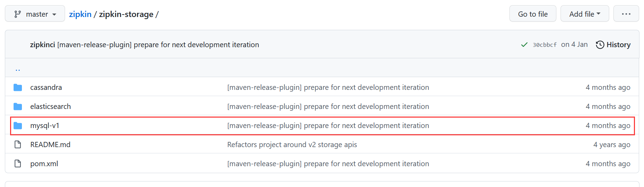
Task: Click the cassandra folder icon
Action: [18, 87]
